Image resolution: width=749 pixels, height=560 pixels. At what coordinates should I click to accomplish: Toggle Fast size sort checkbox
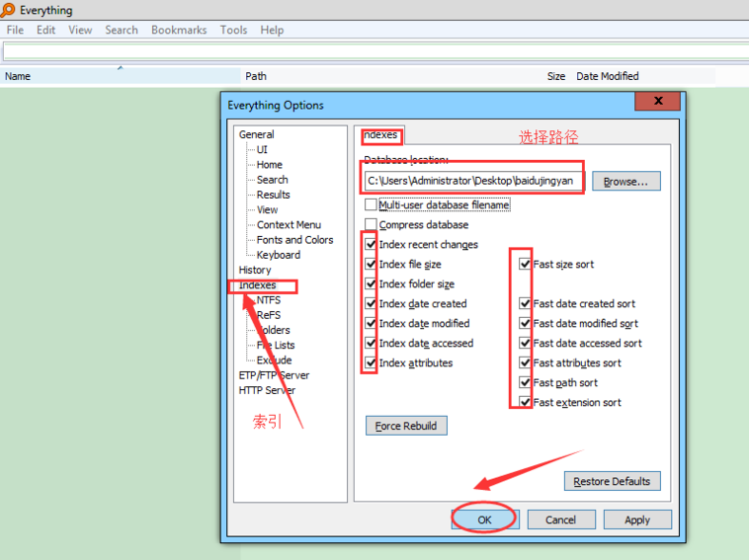pyautogui.click(x=525, y=264)
